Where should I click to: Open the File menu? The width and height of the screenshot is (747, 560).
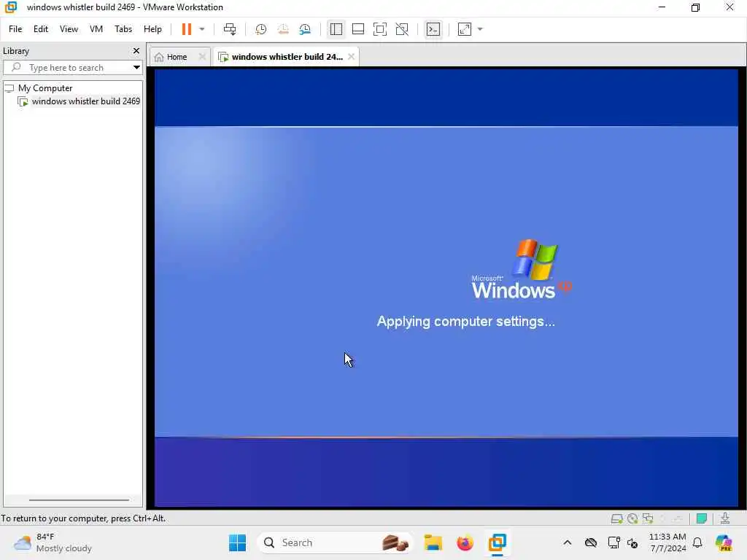15,29
